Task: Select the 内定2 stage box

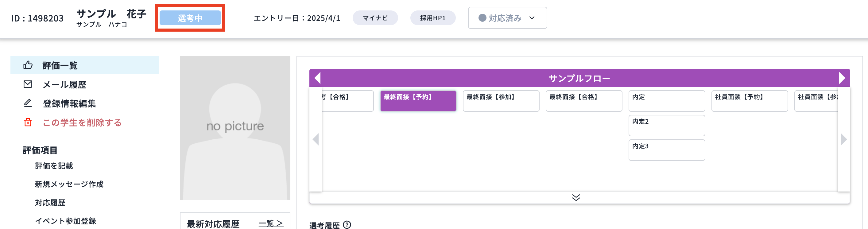Action: (667, 125)
